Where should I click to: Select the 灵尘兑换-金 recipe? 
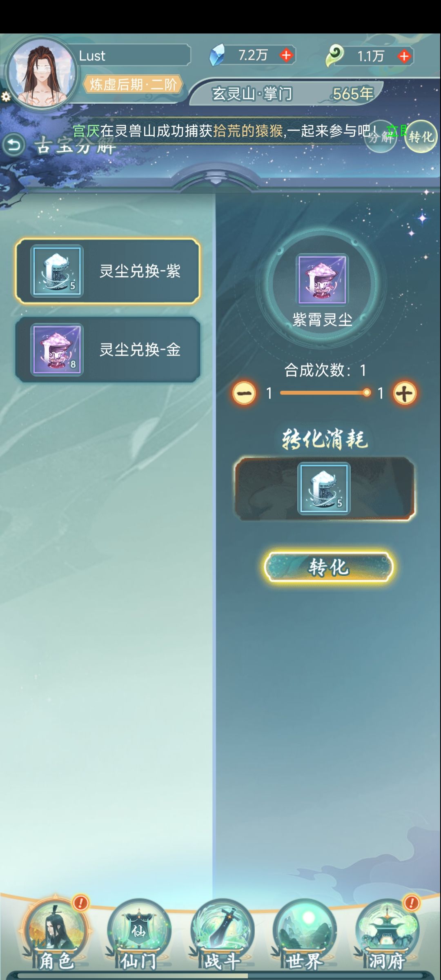pos(108,350)
